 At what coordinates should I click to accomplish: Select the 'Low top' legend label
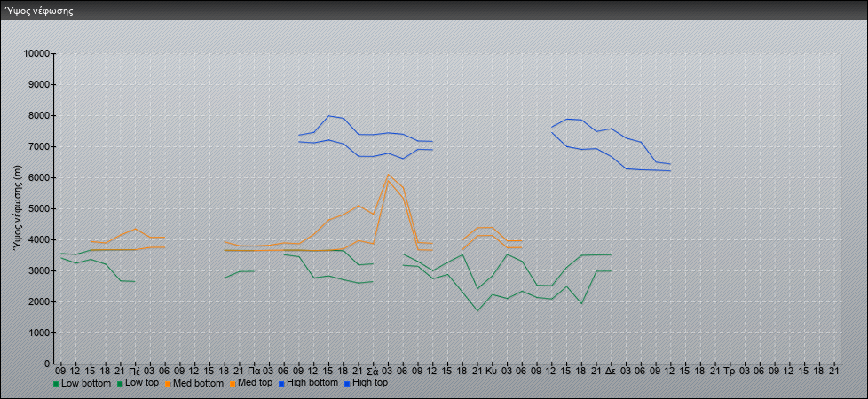pos(142,383)
